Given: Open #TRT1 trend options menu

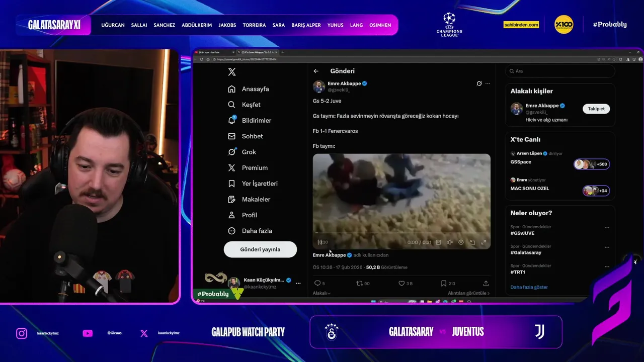Looking at the screenshot, I should [x=607, y=266].
